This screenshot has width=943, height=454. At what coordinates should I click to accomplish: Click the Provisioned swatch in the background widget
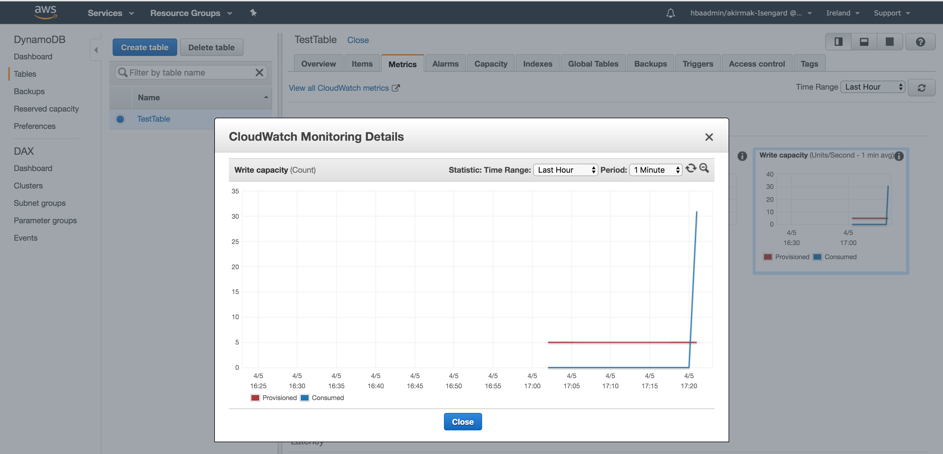click(x=768, y=257)
